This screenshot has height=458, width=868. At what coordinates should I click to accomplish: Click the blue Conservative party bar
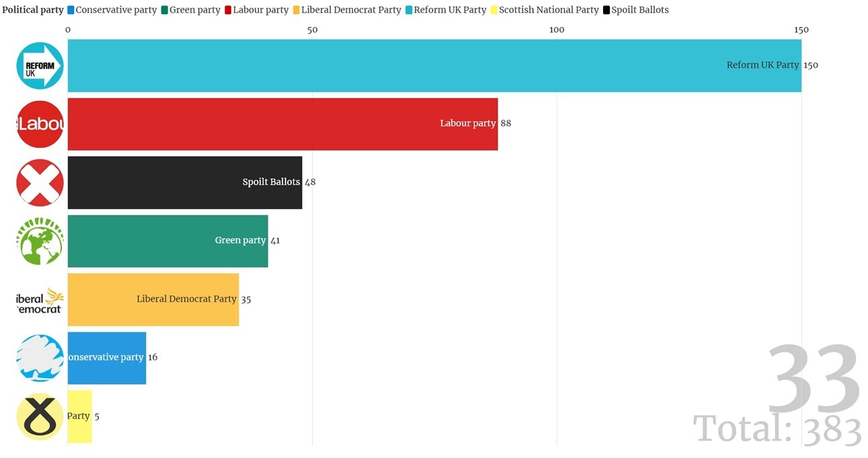coord(107,358)
